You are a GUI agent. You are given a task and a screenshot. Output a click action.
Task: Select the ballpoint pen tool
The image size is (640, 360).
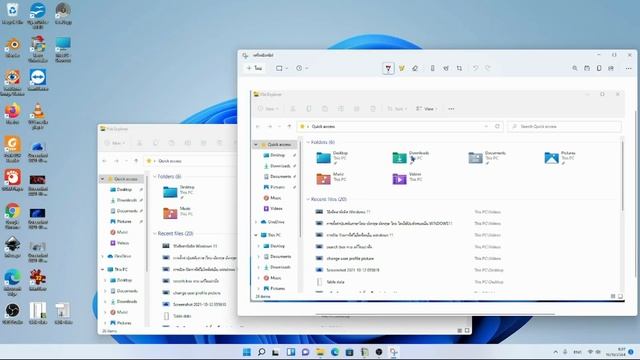[x=388, y=68]
